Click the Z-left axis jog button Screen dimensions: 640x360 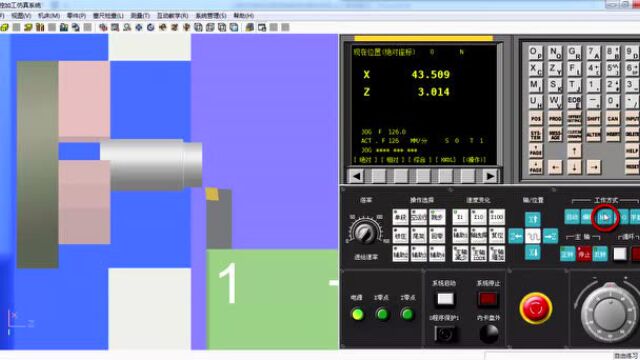[x=516, y=236]
